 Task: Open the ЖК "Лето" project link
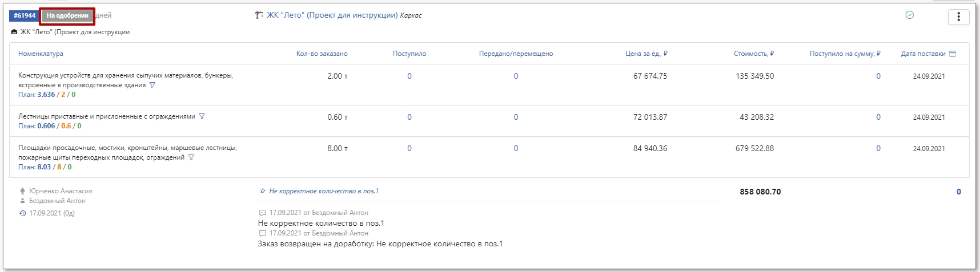tap(332, 15)
